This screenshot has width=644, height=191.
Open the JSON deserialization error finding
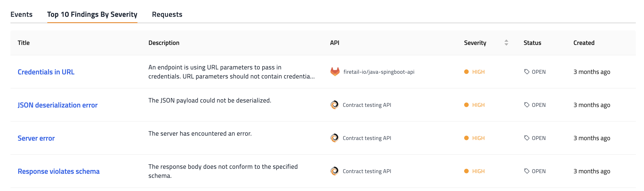click(57, 105)
